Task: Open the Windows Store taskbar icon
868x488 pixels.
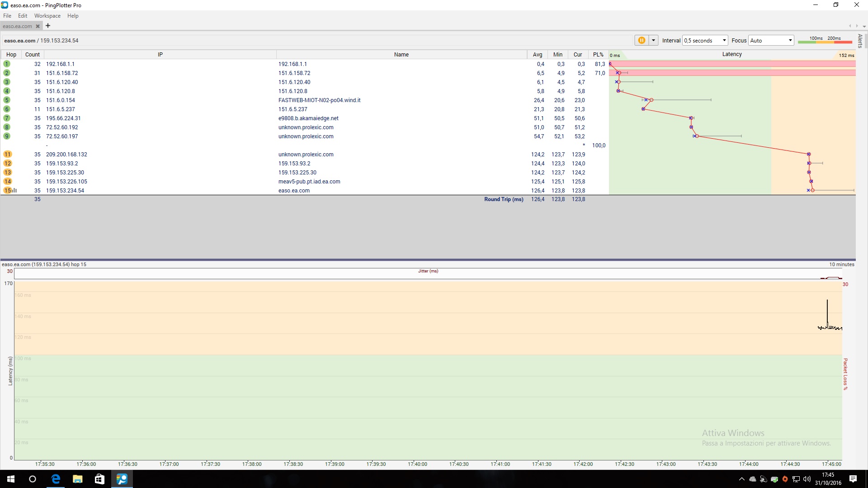Action: click(x=99, y=479)
